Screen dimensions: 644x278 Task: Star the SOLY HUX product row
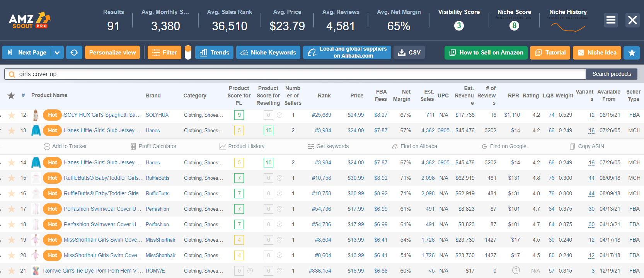point(12,115)
